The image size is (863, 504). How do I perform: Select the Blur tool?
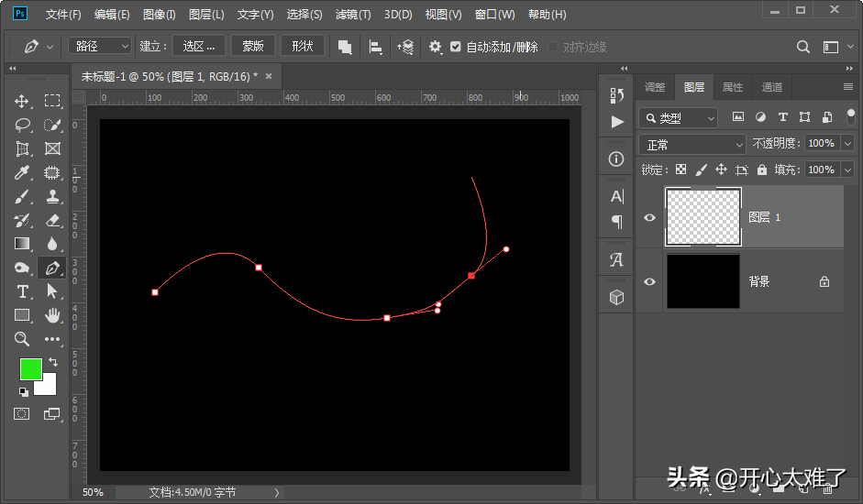[52, 244]
